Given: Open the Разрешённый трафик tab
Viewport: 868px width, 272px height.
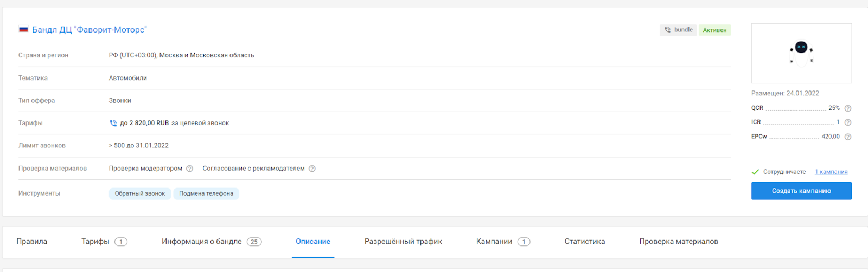Looking at the screenshot, I should point(403,242).
